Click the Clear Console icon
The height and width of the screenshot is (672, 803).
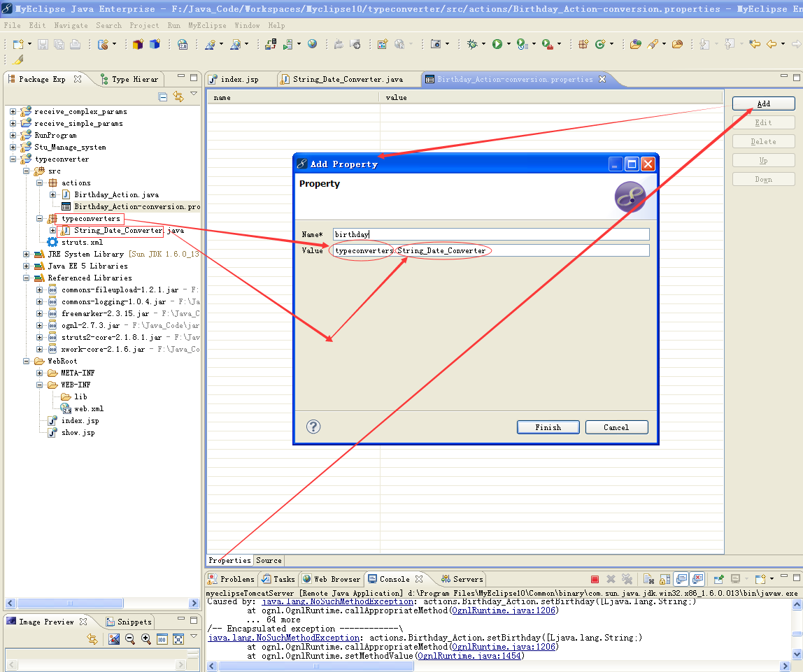[x=648, y=580]
